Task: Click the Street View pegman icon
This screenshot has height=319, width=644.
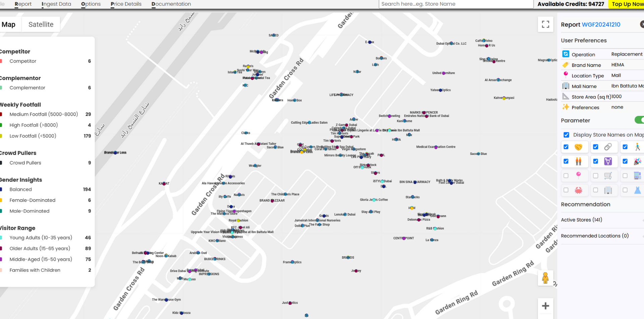Action: [545, 278]
